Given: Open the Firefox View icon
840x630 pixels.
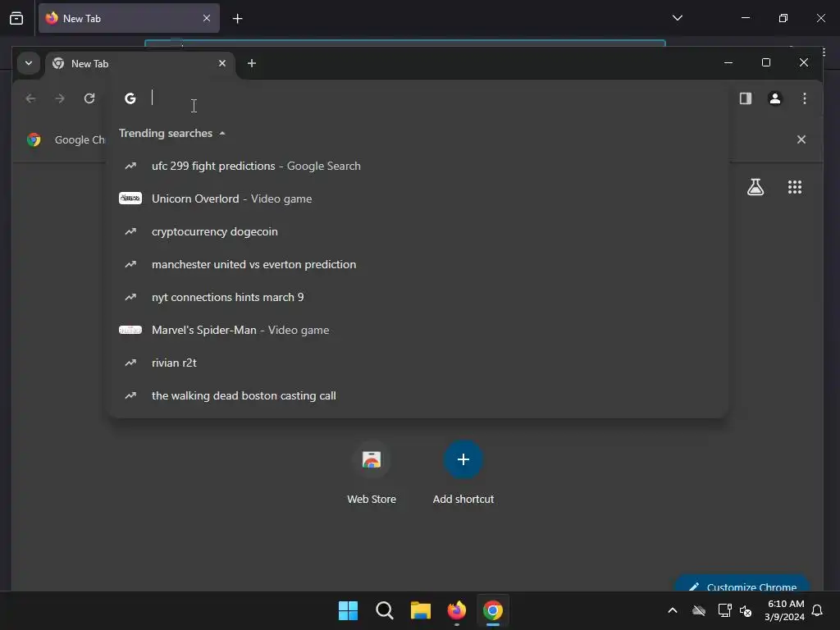Looking at the screenshot, I should pyautogui.click(x=16, y=18).
